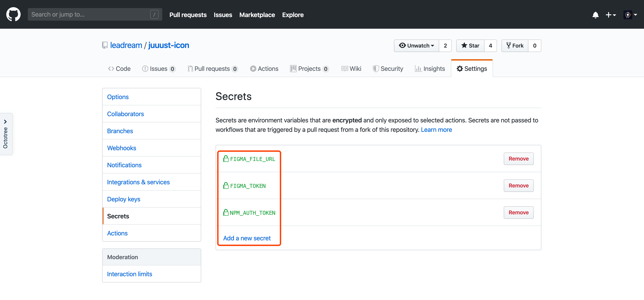Screen dimensions: 644x300
Task: Click the slash shortcut icon in search
Action: coord(154,15)
